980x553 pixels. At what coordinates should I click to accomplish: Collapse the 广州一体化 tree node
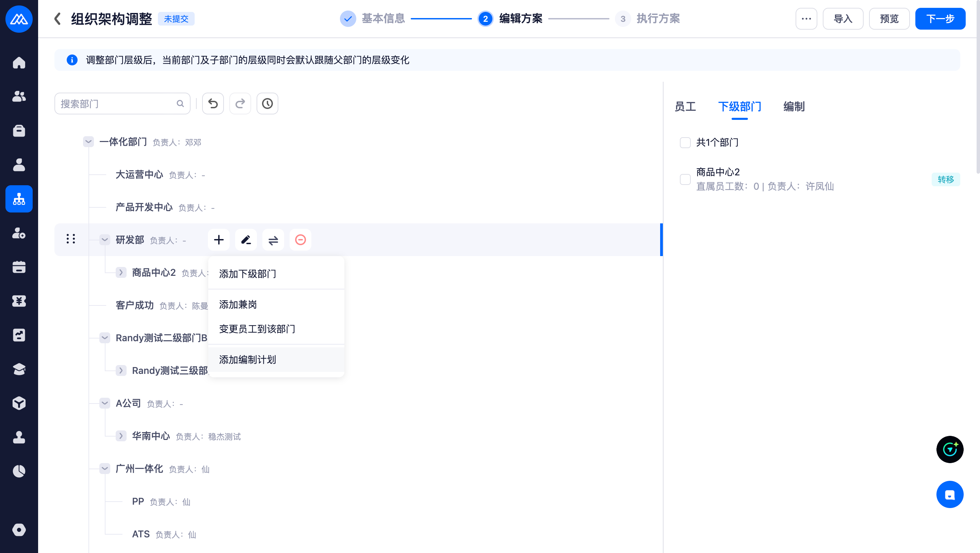point(104,469)
